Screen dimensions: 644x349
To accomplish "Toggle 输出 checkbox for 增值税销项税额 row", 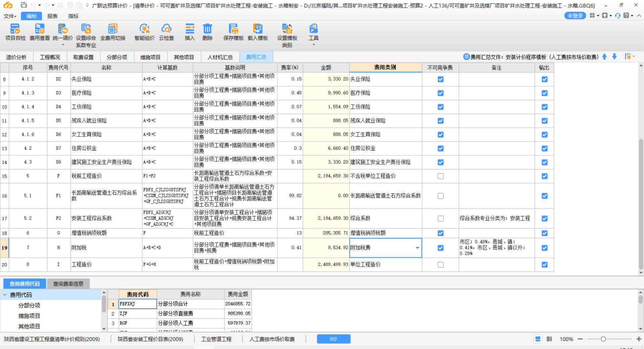I will pos(545,233).
